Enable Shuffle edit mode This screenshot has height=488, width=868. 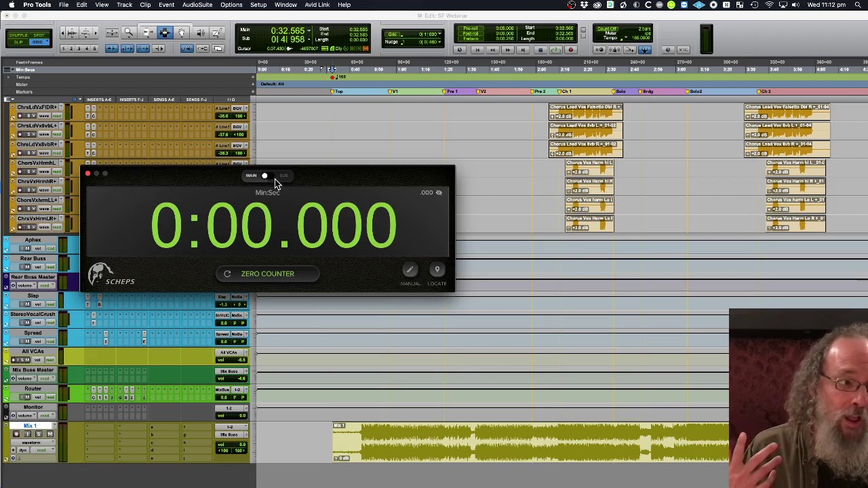(x=18, y=35)
